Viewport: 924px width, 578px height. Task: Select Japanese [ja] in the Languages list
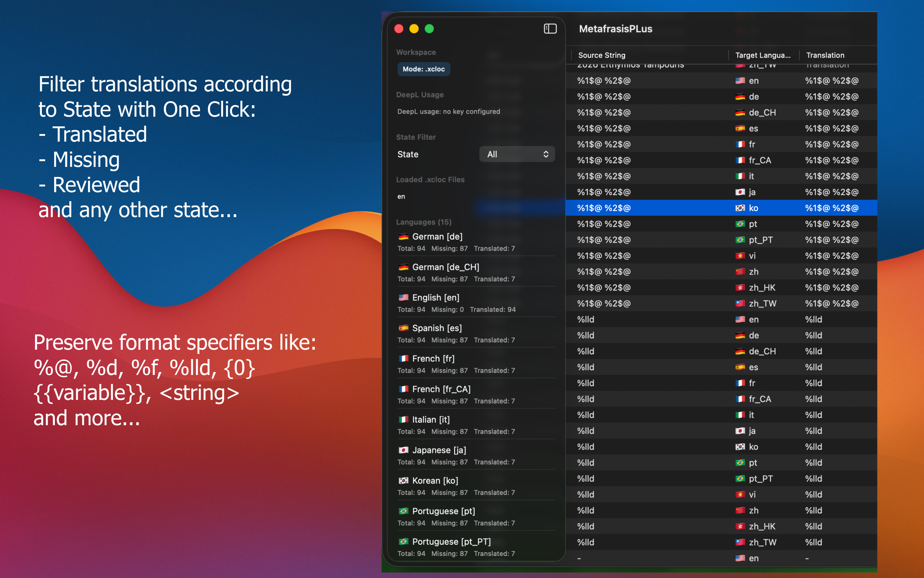click(476, 456)
